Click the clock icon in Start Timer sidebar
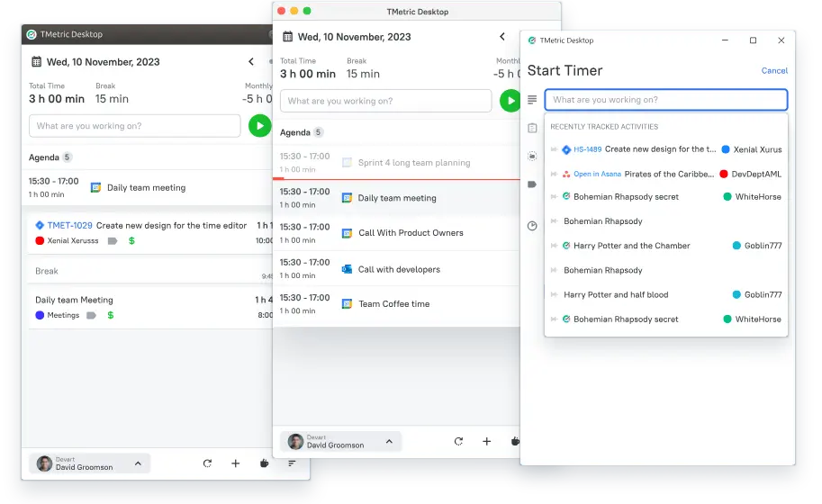This screenshot has height=504, width=822. click(x=532, y=226)
